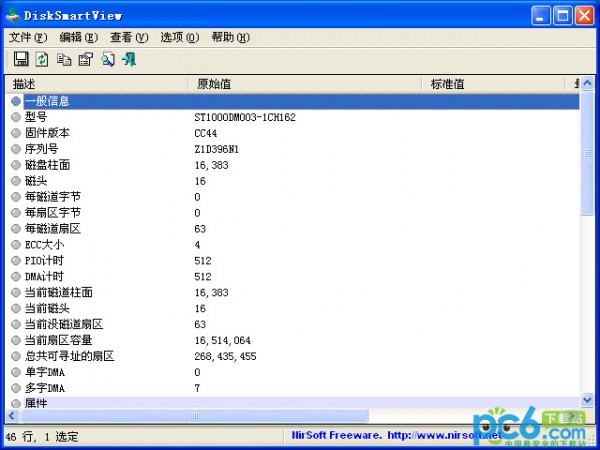Select the 每扇区字节 row
Viewport: 600px width, 450px height.
coord(293,213)
